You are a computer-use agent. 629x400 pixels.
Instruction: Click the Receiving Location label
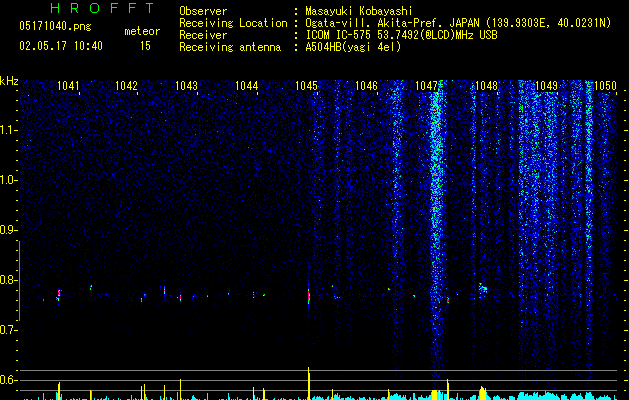point(233,23)
